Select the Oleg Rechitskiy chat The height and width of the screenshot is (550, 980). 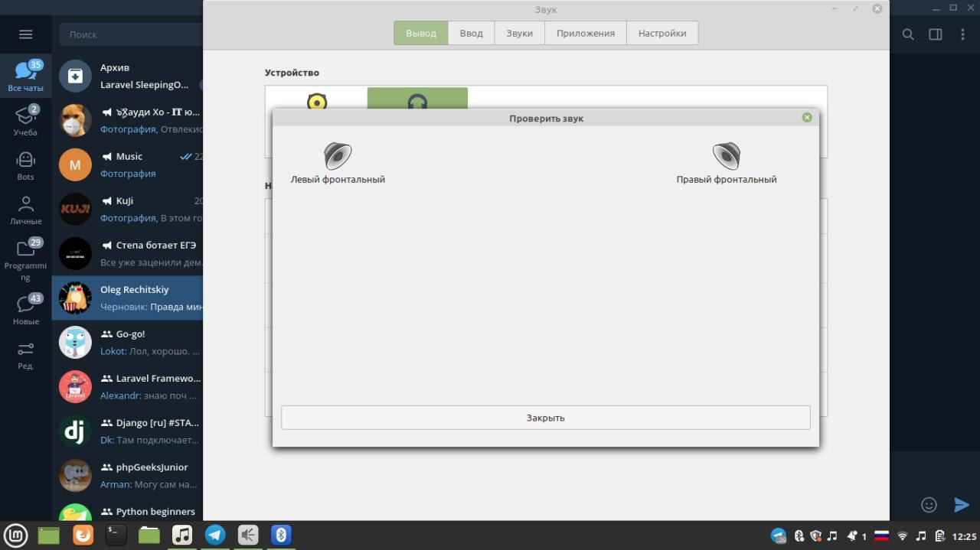pyautogui.click(x=127, y=298)
